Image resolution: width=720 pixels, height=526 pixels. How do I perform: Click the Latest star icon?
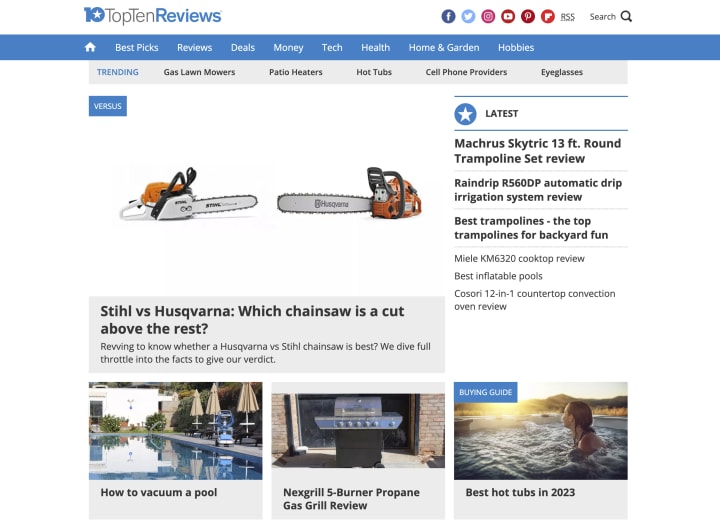pos(465,114)
